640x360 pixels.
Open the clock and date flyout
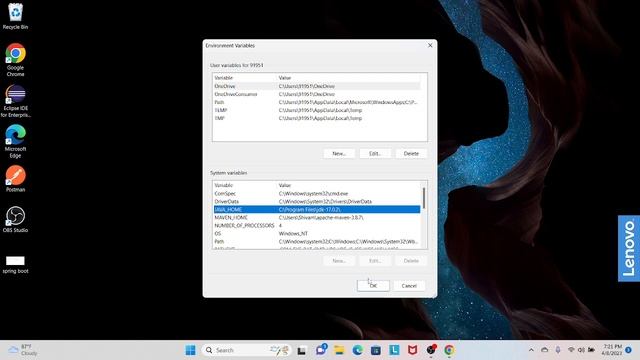pos(611,350)
